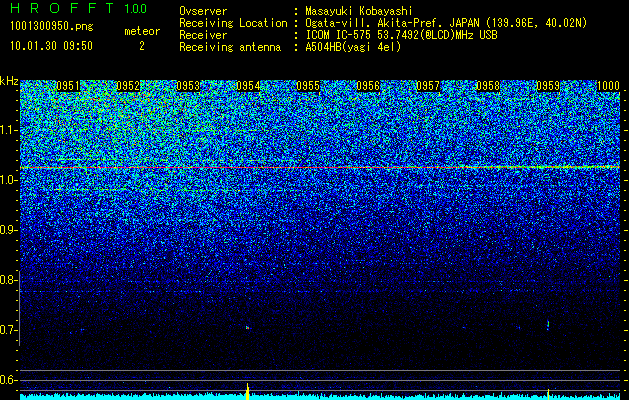The height and width of the screenshot is (400, 629).
Task: Select the file name 1001300950.png
Action: [x=52, y=27]
